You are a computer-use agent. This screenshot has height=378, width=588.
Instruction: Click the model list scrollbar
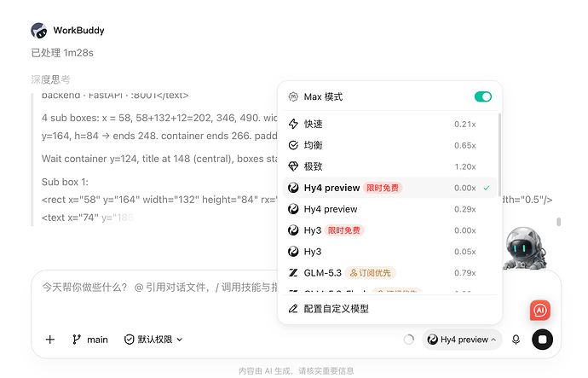coord(499,154)
